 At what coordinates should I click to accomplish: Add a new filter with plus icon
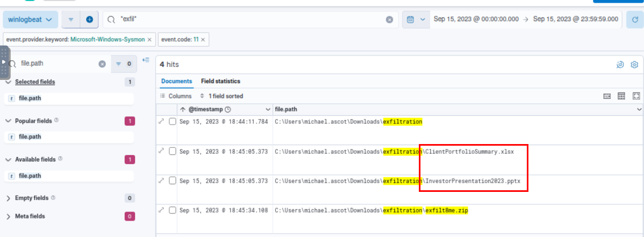pos(89,20)
